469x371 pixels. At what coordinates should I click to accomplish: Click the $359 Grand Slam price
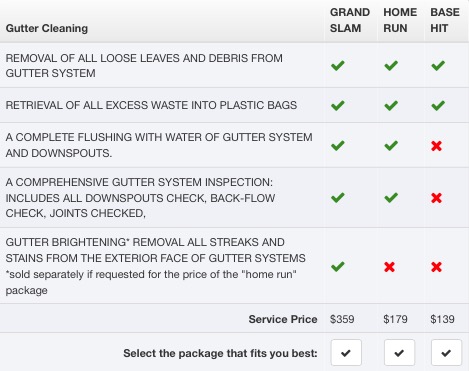342,319
